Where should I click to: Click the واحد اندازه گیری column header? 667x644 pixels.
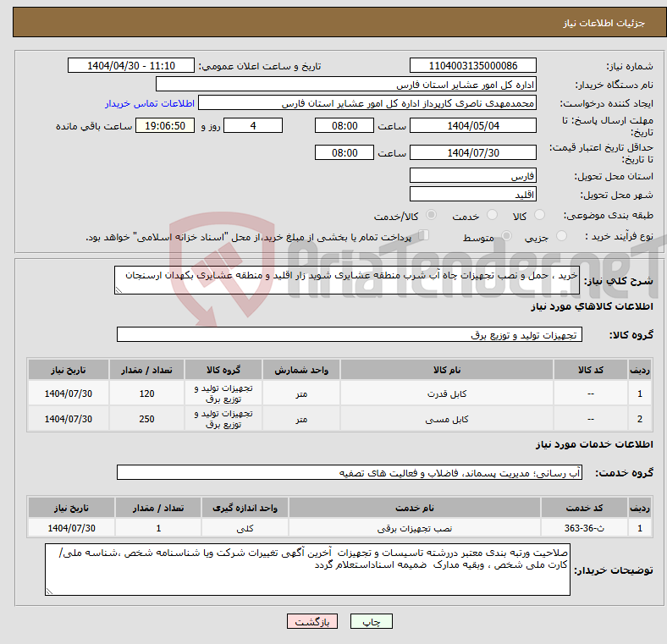[x=245, y=508]
